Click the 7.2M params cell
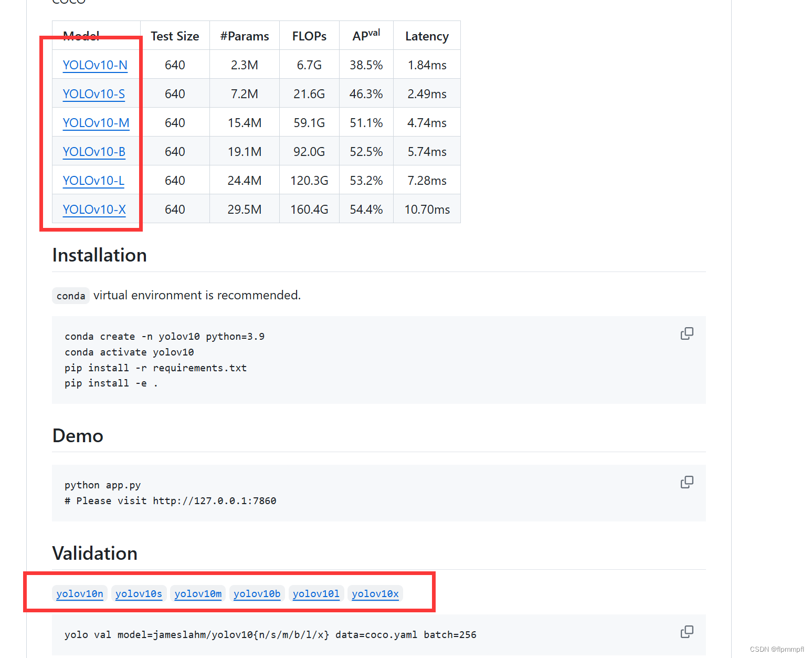 tap(245, 94)
